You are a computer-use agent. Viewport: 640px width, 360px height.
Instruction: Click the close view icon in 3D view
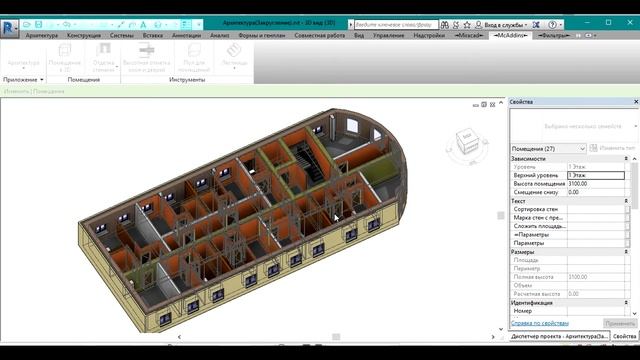493,105
